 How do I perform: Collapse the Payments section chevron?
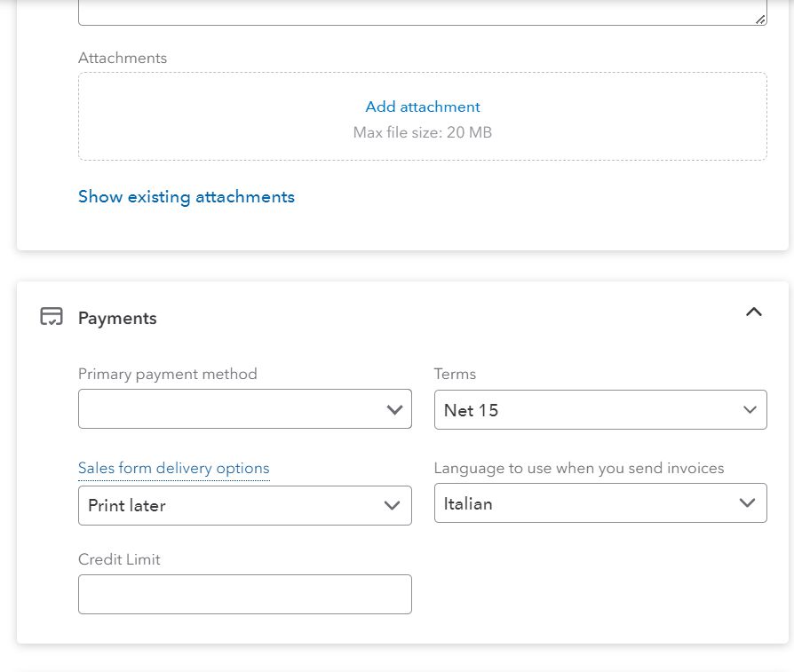coord(753,312)
